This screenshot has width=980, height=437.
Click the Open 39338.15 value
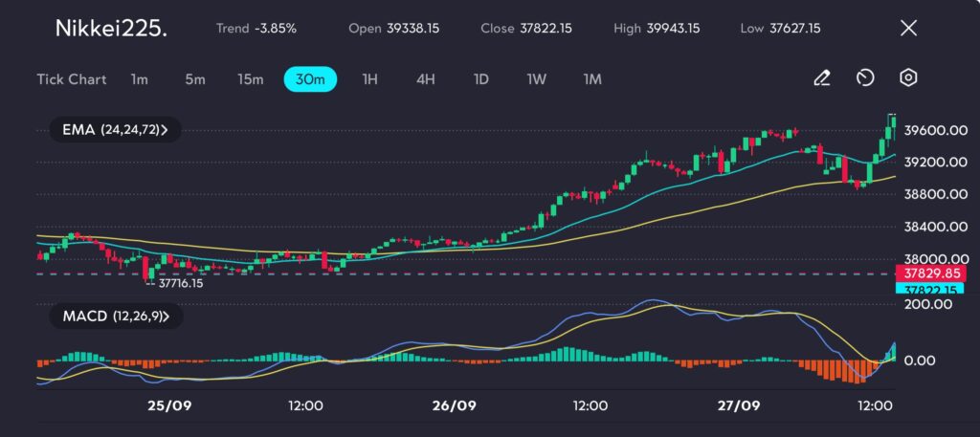pos(393,29)
